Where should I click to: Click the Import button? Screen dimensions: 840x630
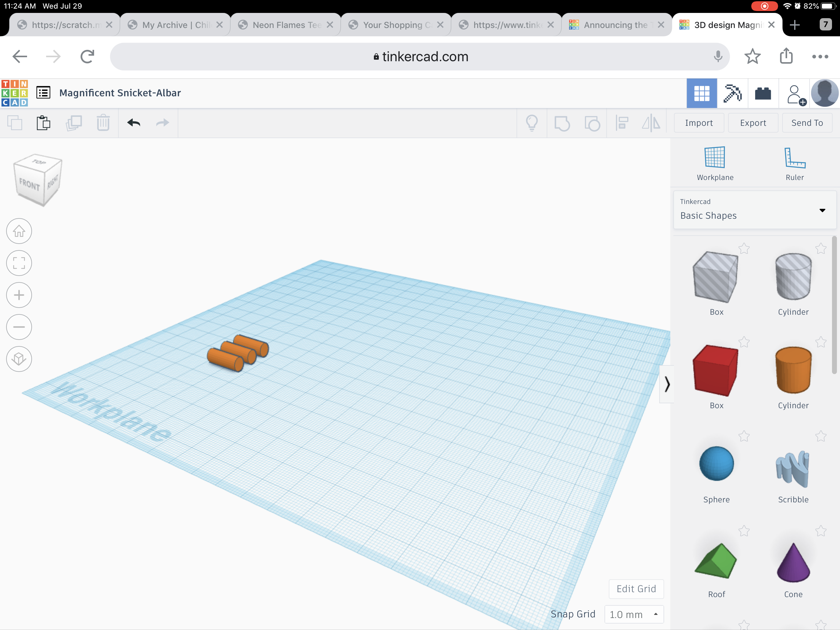tap(699, 123)
